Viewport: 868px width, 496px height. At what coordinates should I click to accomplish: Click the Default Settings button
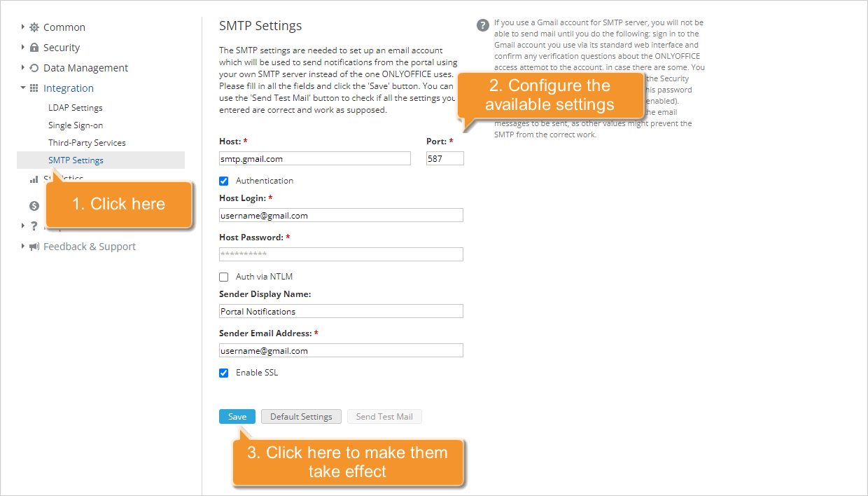301,417
